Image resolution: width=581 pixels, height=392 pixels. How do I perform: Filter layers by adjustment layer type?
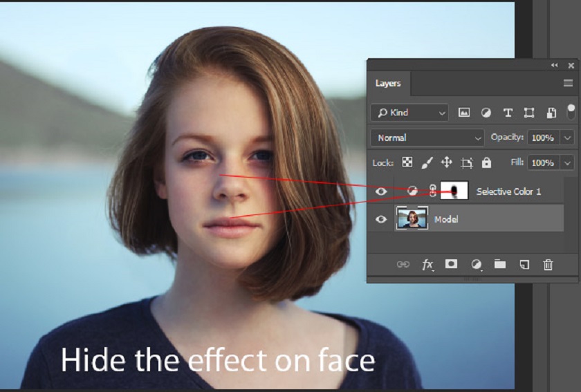pos(486,113)
